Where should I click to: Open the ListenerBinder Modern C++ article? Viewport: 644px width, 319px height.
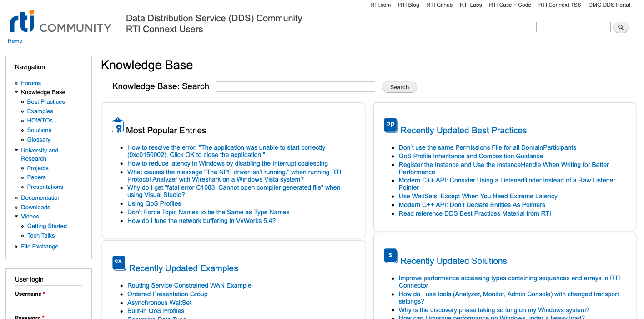pos(507,184)
